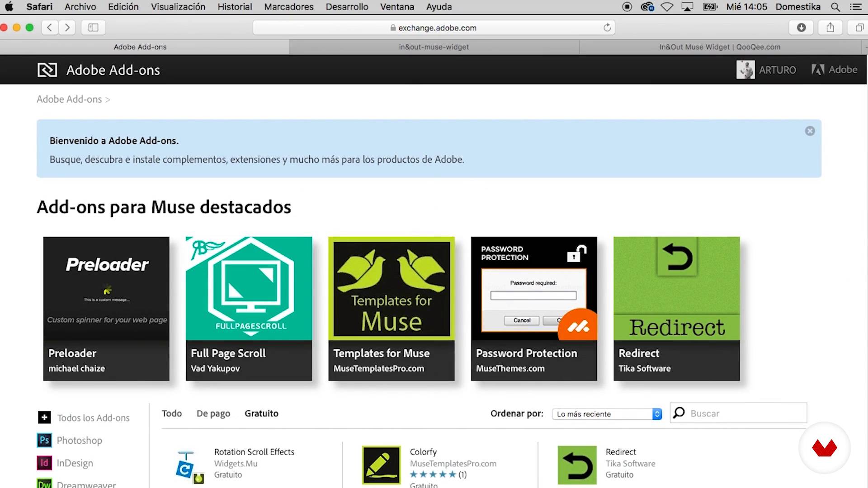Open the Domestika user menu
The width and height of the screenshot is (868, 488).
point(798,7)
